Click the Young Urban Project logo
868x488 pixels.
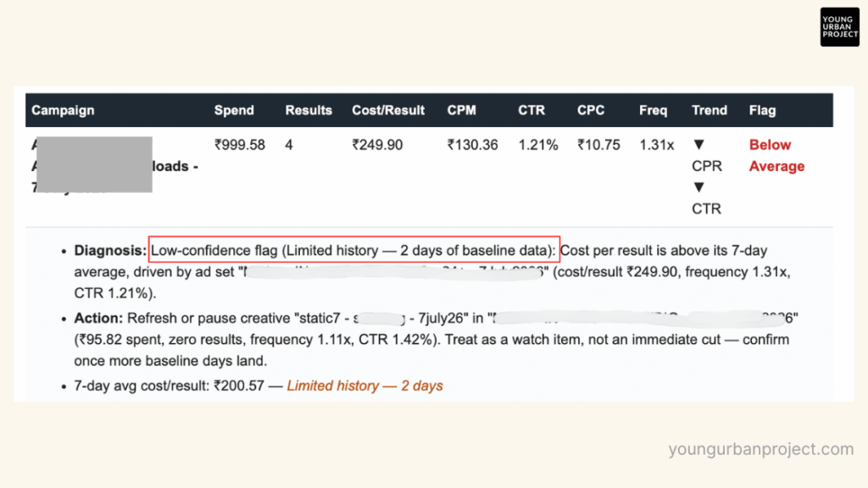point(840,26)
